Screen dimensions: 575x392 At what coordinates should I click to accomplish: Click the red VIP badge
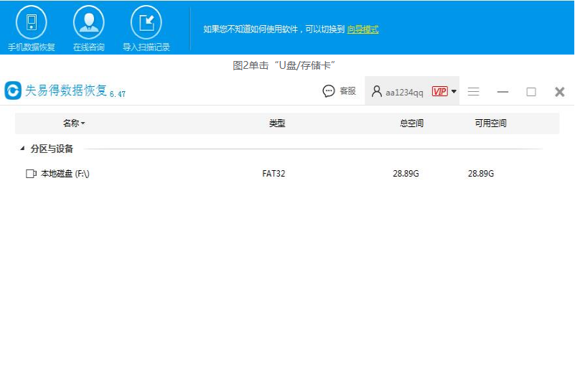439,91
